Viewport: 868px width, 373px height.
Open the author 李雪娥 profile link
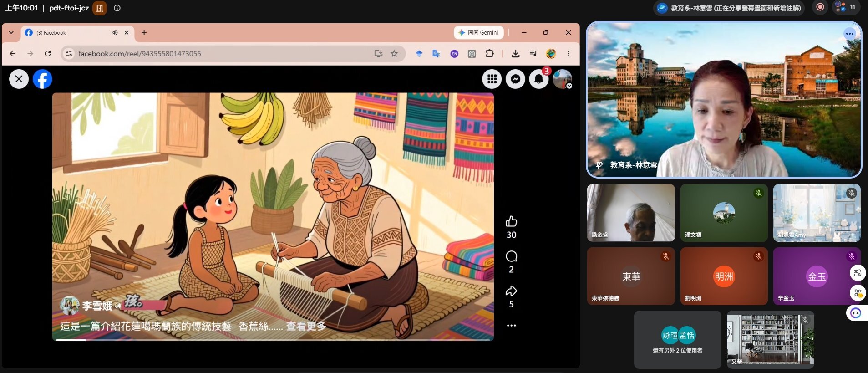[97, 306]
